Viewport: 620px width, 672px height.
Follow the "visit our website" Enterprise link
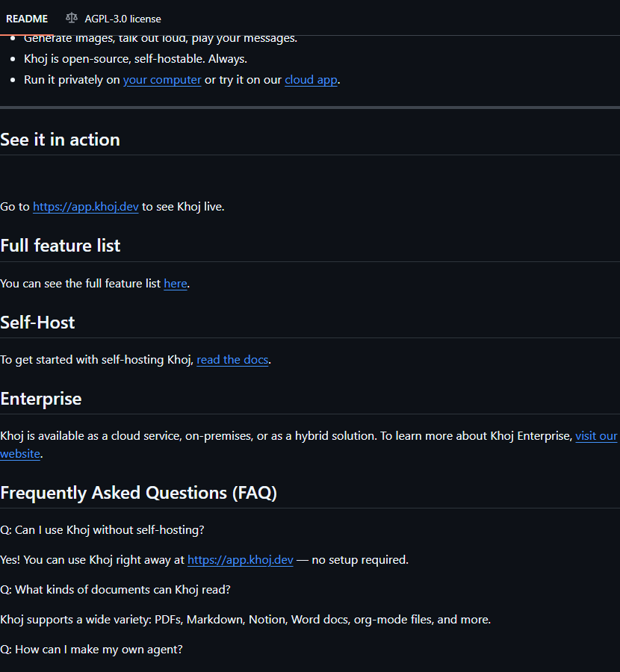coord(595,436)
